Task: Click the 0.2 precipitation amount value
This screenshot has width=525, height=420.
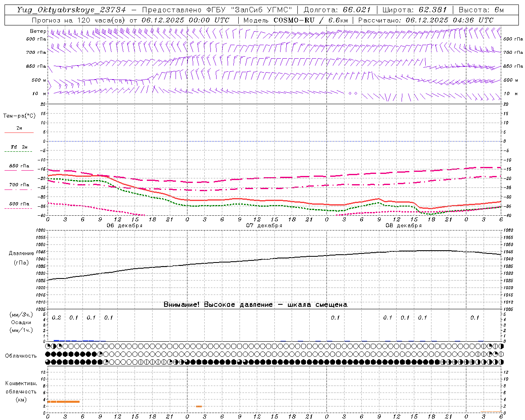Action: click(x=56, y=317)
